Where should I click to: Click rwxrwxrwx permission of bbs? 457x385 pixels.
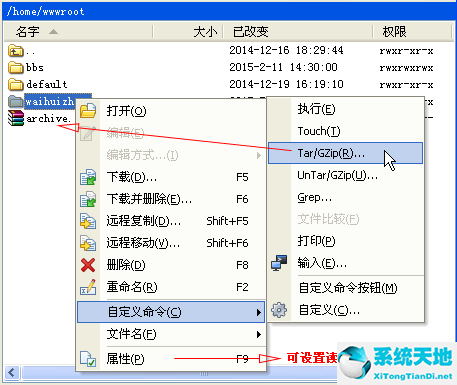click(406, 68)
